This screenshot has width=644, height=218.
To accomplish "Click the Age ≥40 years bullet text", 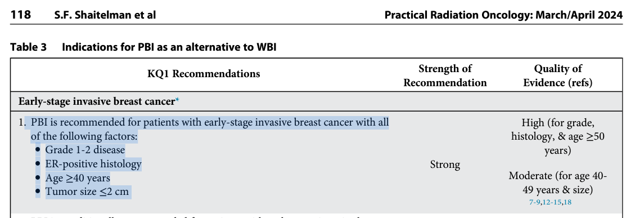I will coord(78,178).
